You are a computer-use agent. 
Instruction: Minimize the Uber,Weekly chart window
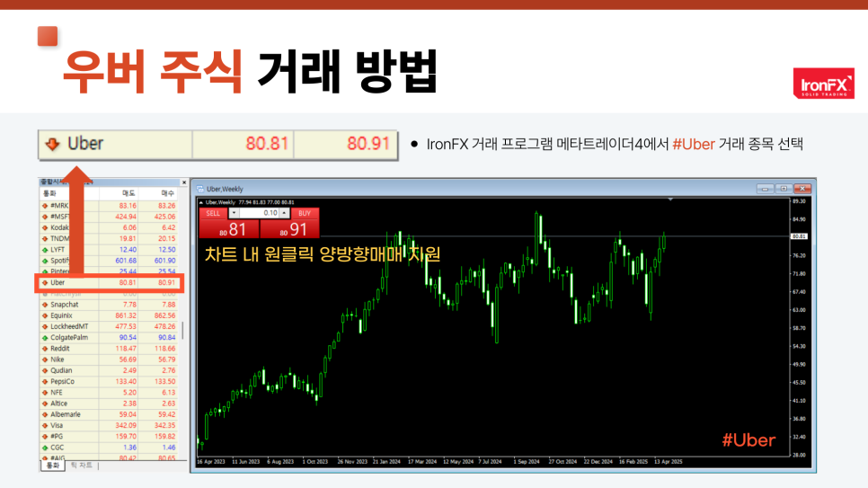(765, 189)
